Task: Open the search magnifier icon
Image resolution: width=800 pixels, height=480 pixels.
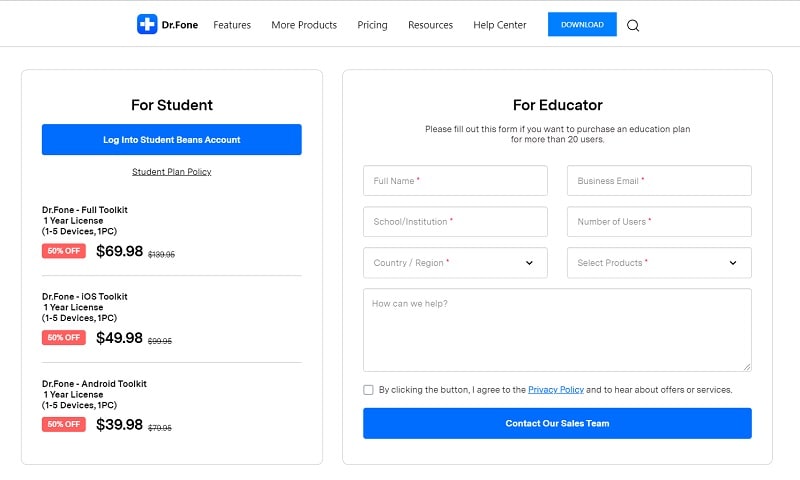Action: click(633, 25)
